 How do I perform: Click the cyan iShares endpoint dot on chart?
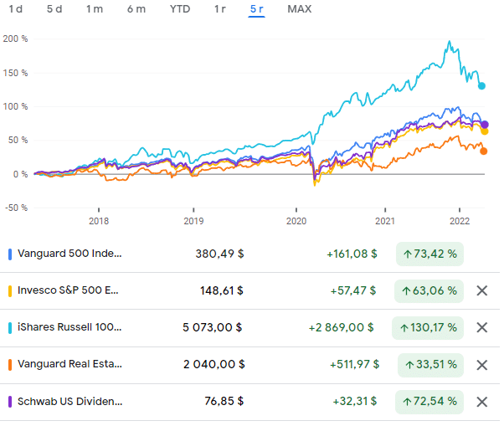pos(481,86)
